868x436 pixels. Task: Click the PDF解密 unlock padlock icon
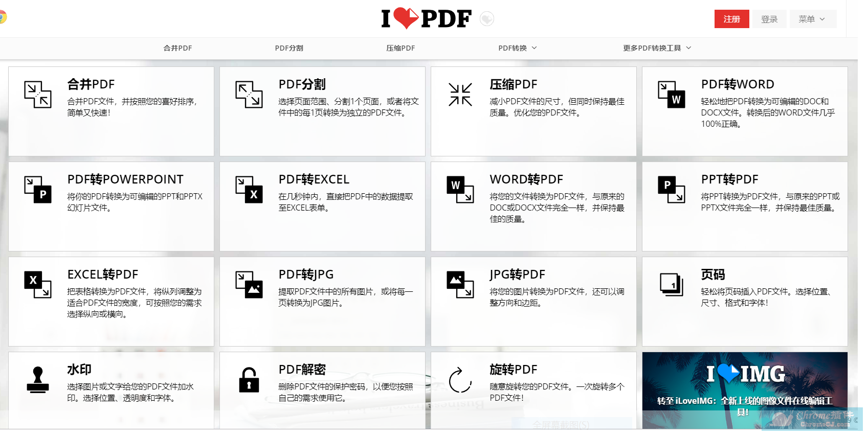point(249,380)
